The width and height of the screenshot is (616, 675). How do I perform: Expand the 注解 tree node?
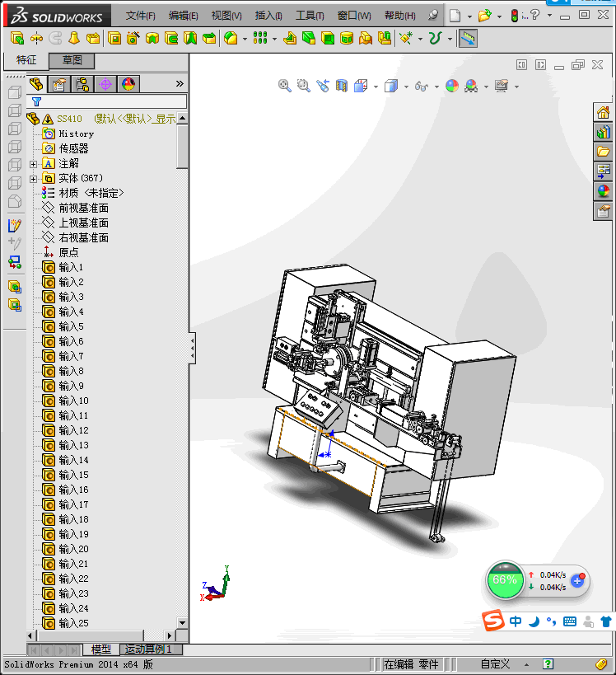coord(33,164)
